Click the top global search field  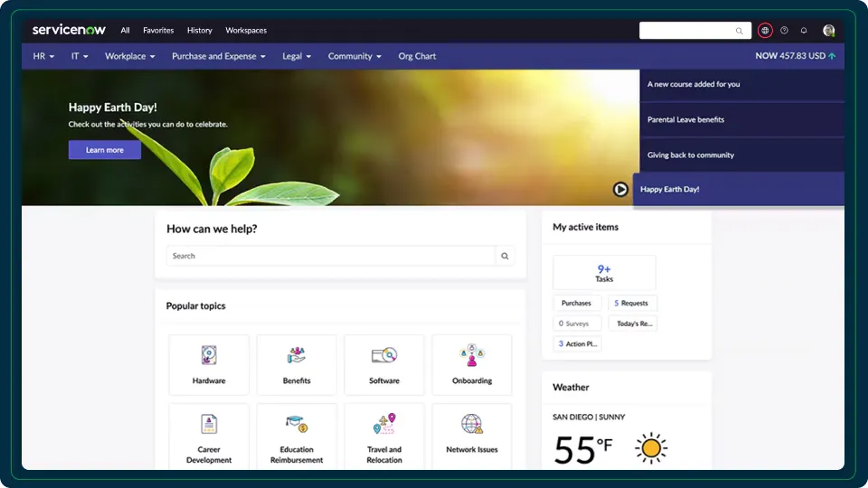694,31
